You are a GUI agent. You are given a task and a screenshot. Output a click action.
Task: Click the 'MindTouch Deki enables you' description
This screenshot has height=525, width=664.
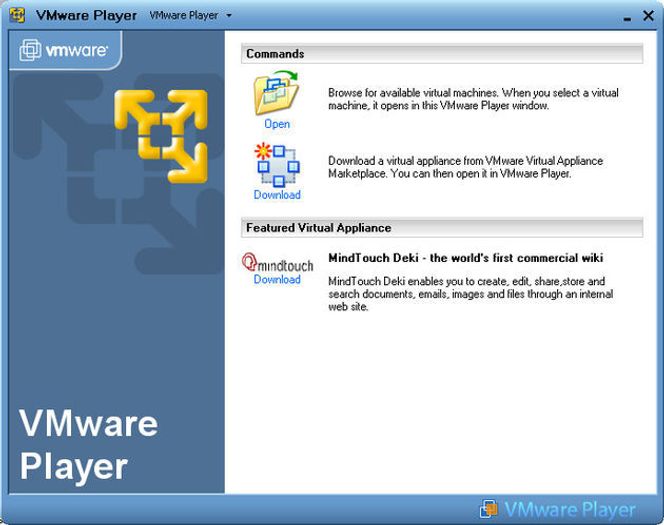pos(470,294)
